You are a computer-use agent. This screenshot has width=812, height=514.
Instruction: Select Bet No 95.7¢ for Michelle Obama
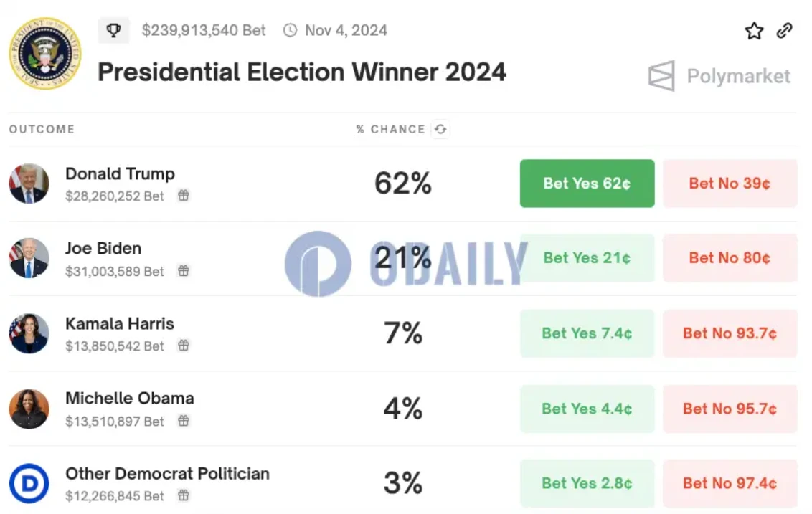(730, 409)
